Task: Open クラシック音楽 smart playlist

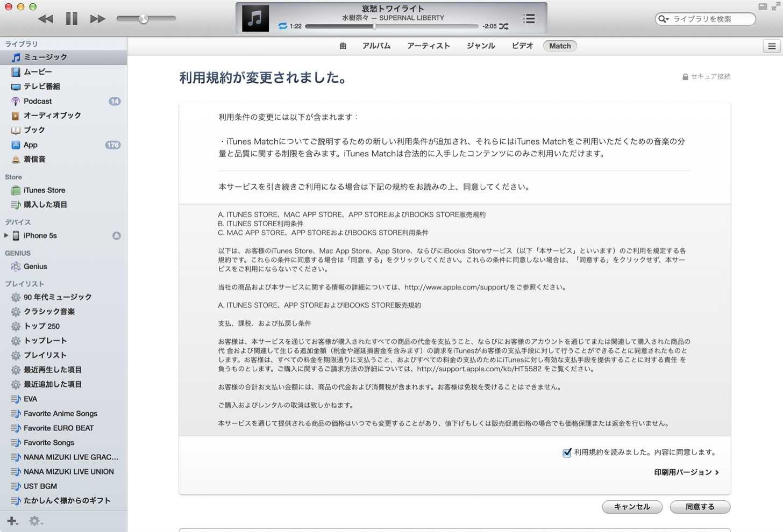Action: click(63, 312)
